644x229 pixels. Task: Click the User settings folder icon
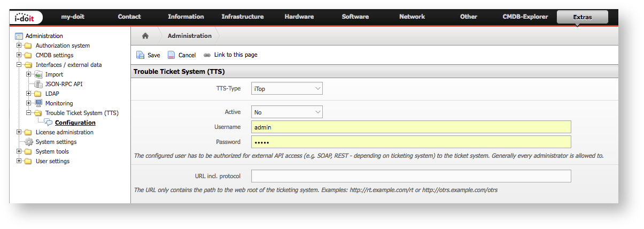(x=28, y=161)
